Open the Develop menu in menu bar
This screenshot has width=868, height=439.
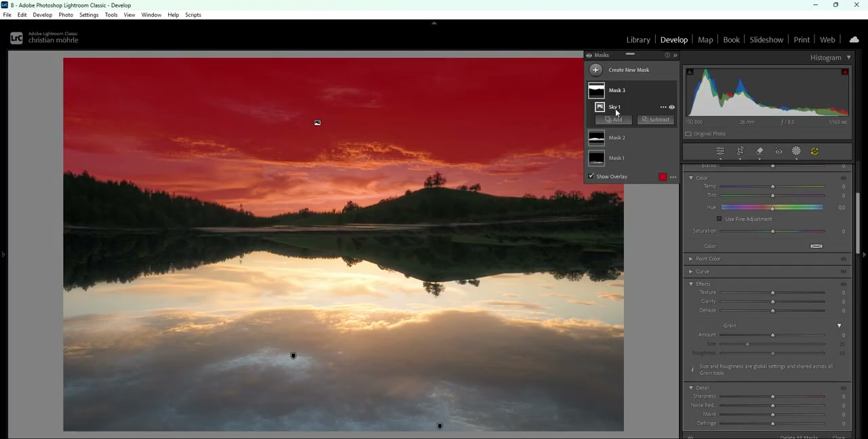(x=42, y=15)
